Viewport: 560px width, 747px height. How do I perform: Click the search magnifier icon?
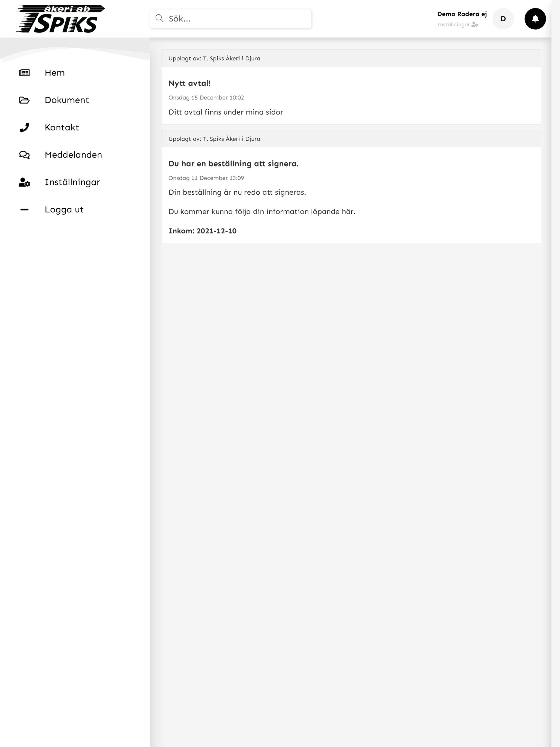coord(159,18)
